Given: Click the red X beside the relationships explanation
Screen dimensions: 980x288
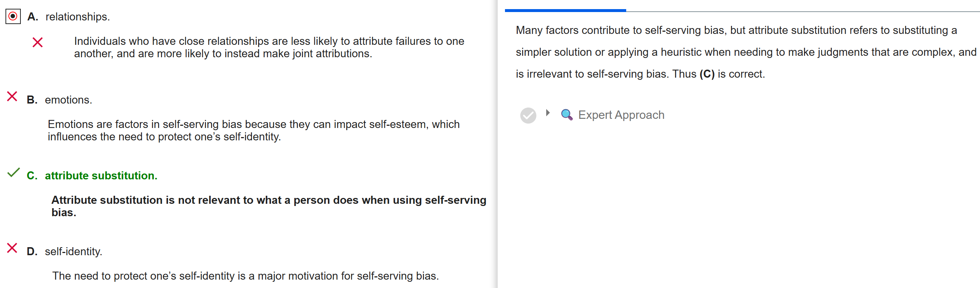Looking at the screenshot, I should [x=38, y=42].
